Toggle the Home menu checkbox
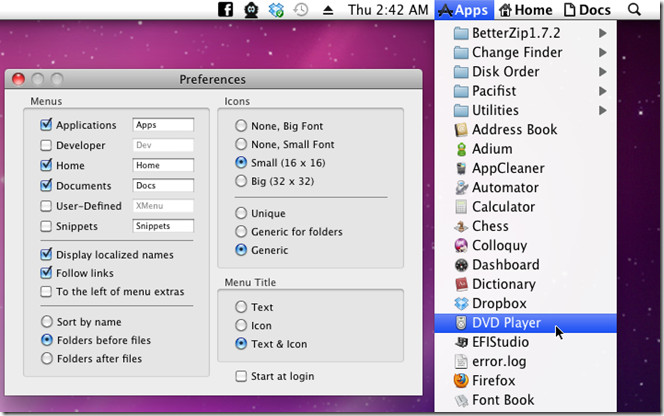664x416 pixels. tap(46, 165)
